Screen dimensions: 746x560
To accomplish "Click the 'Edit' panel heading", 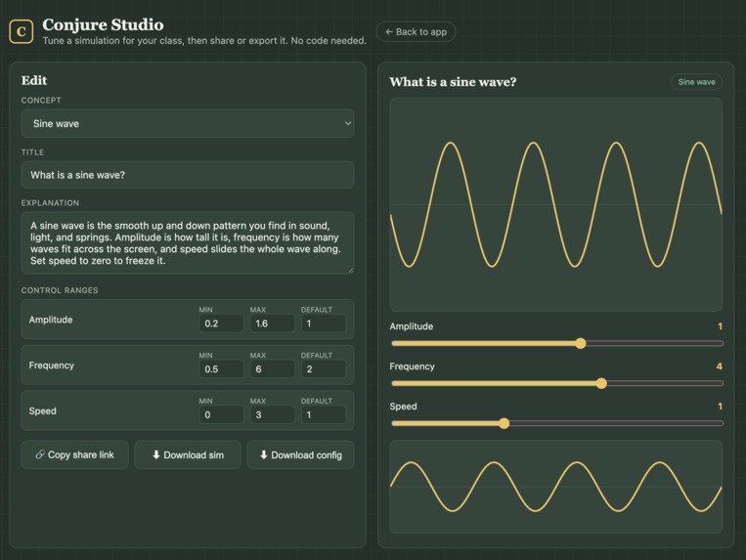I will tap(34, 80).
